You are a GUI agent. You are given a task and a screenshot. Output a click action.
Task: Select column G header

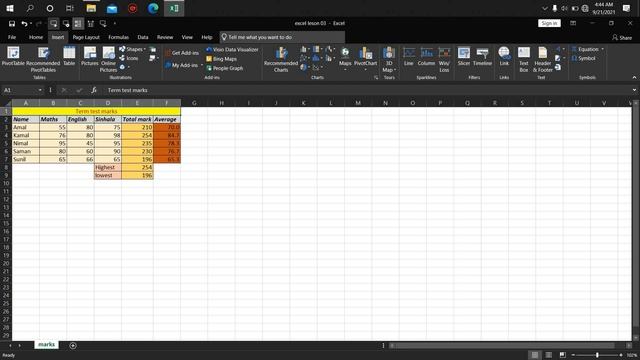click(x=194, y=103)
